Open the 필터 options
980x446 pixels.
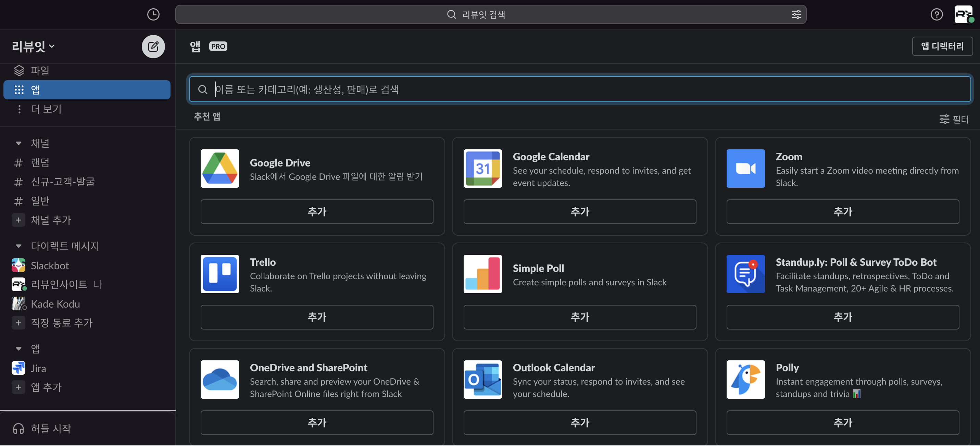coord(953,120)
